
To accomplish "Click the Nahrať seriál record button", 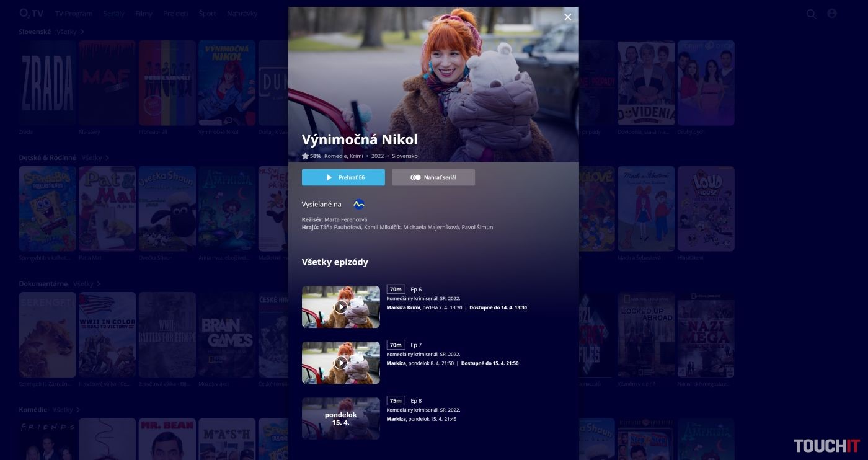I will (433, 177).
